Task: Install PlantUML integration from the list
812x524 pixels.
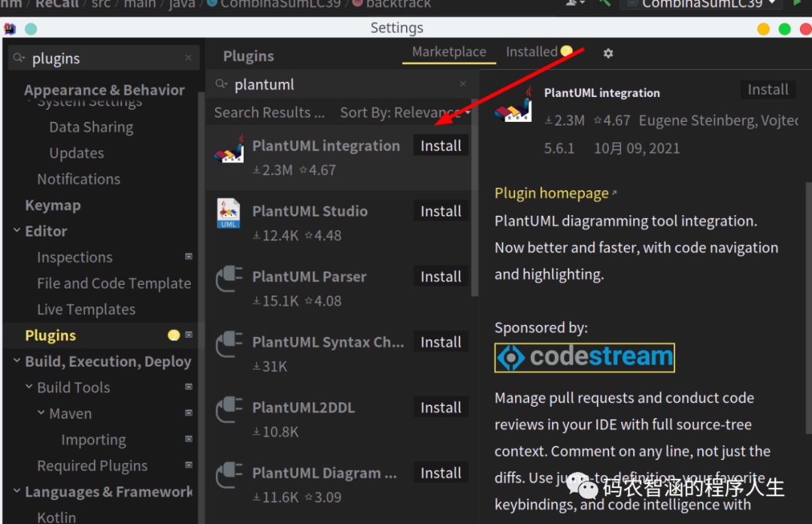Action: coord(441,146)
